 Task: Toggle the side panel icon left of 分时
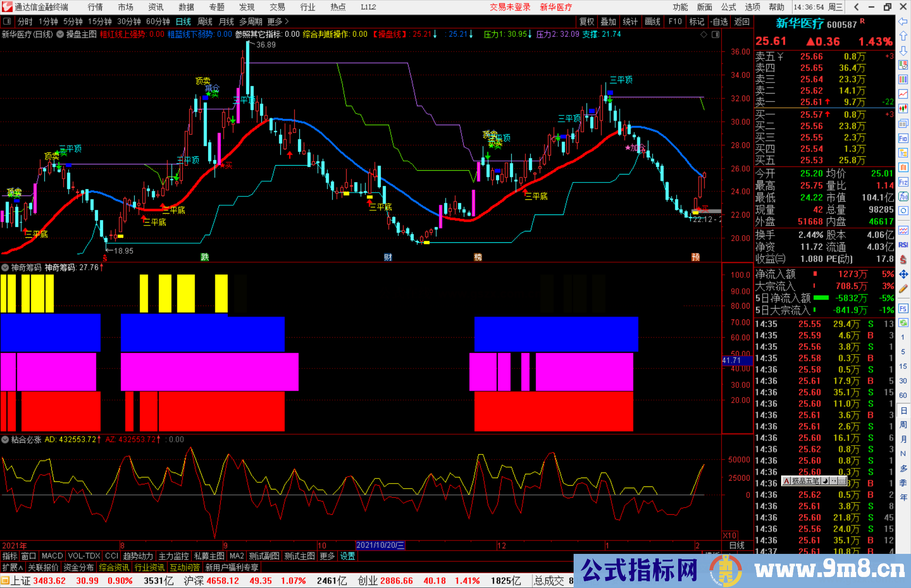[x=7, y=21]
